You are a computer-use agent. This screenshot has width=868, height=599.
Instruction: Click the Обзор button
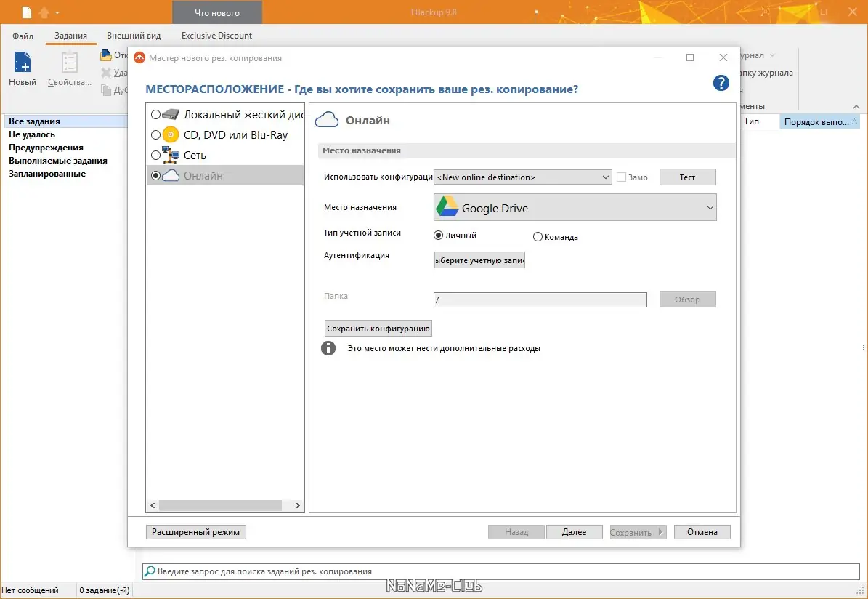(x=688, y=299)
